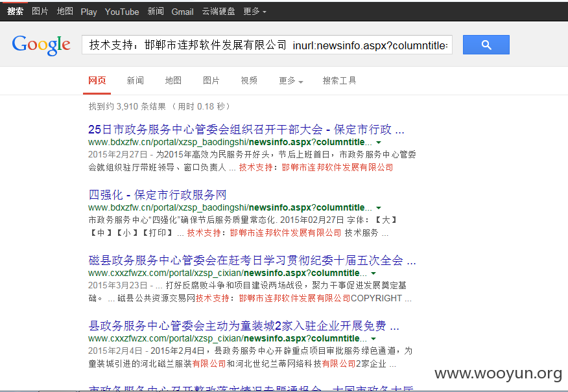Click the Google logo
568x392 pixels.
tap(41, 45)
